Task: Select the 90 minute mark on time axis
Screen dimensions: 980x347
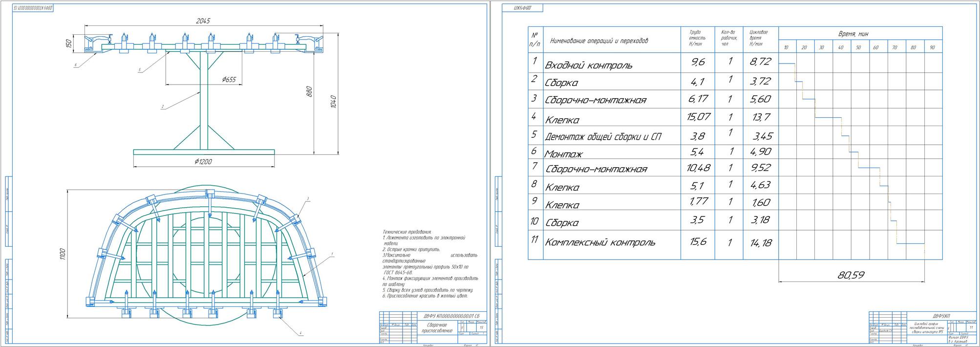Action: point(932,47)
